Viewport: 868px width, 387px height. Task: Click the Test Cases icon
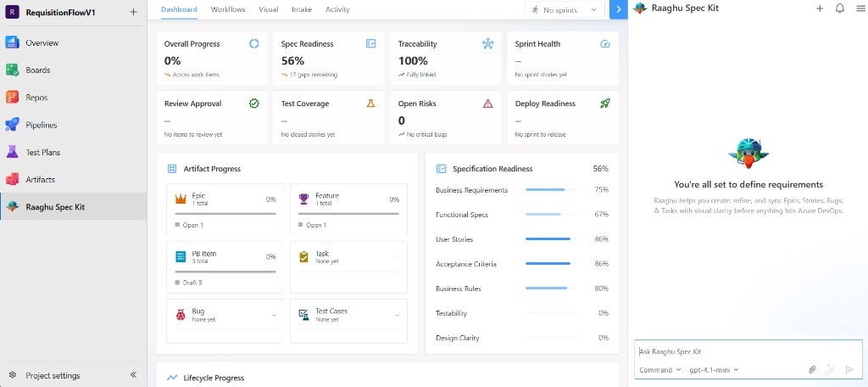(x=304, y=314)
